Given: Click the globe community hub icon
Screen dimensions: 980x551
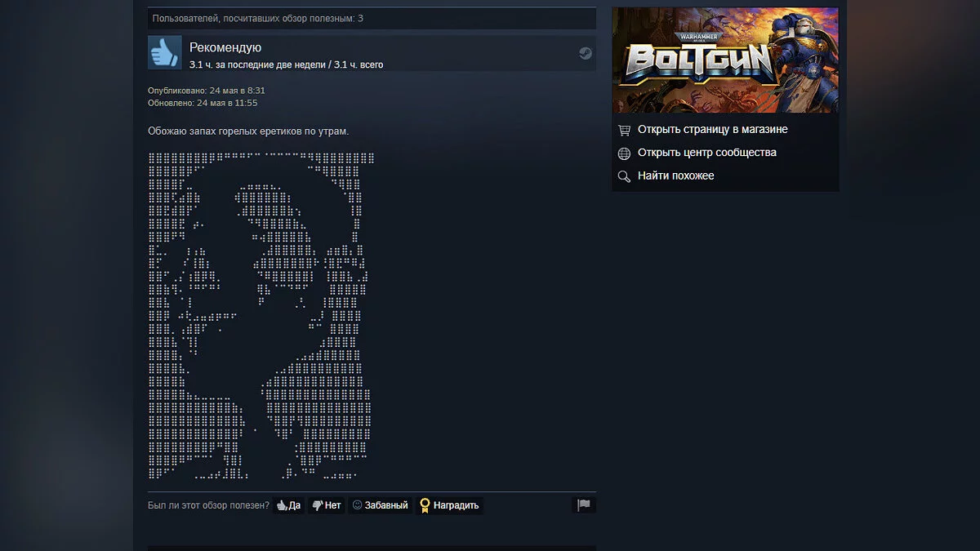Looking at the screenshot, I should pyautogui.click(x=624, y=153).
